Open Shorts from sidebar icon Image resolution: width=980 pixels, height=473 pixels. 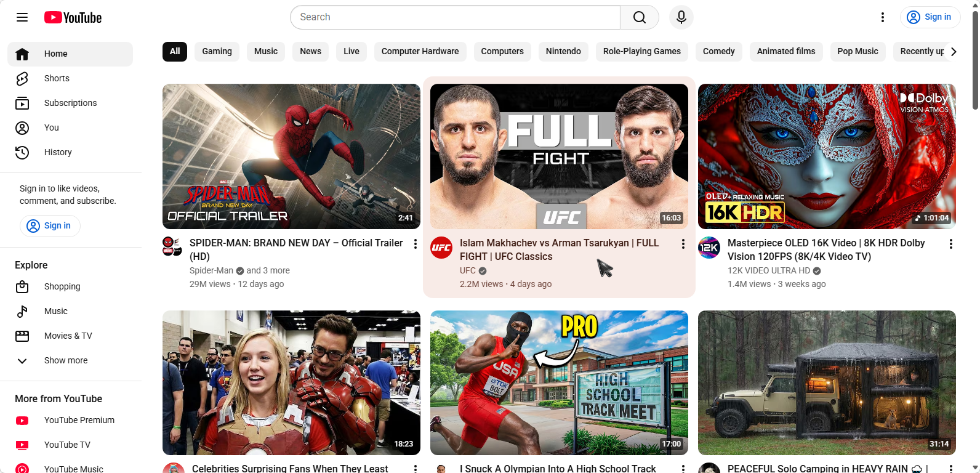pyautogui.click(x=22, y=78)
